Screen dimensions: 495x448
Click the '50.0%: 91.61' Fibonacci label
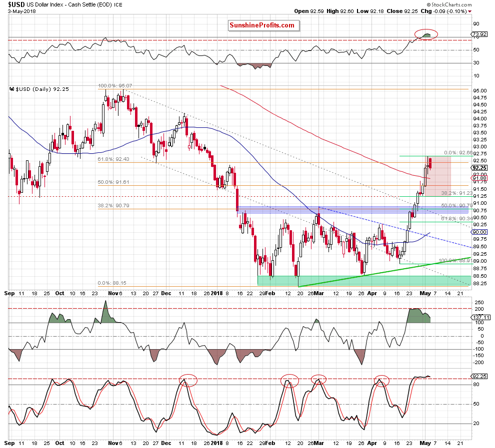[x=113, y=182]
